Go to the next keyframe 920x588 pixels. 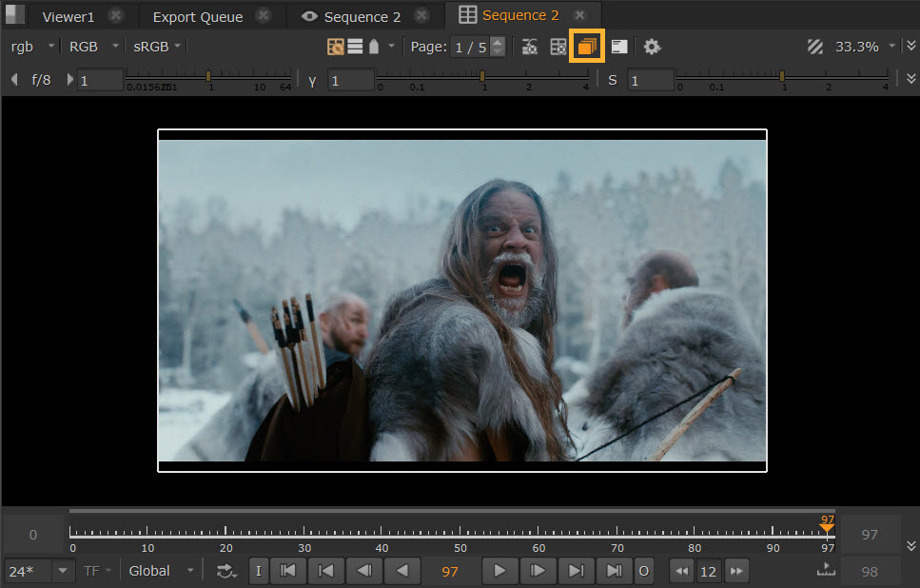click(x=577, y=571)
